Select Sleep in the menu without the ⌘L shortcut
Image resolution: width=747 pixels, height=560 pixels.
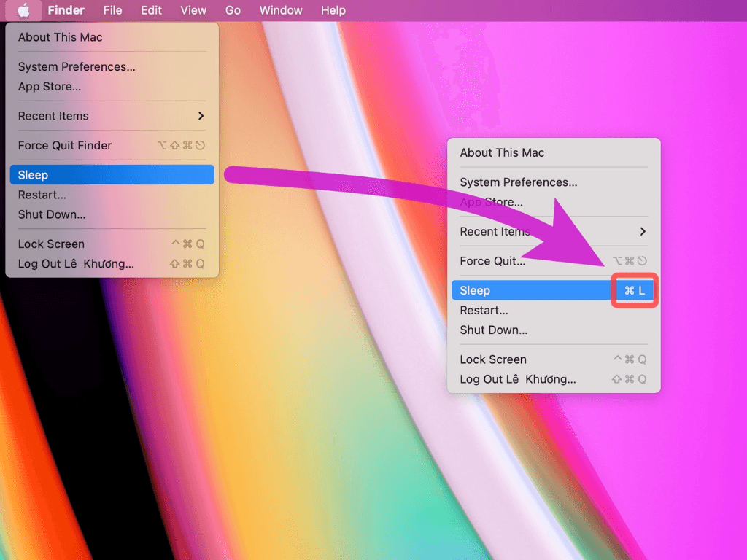pos(34,175)
